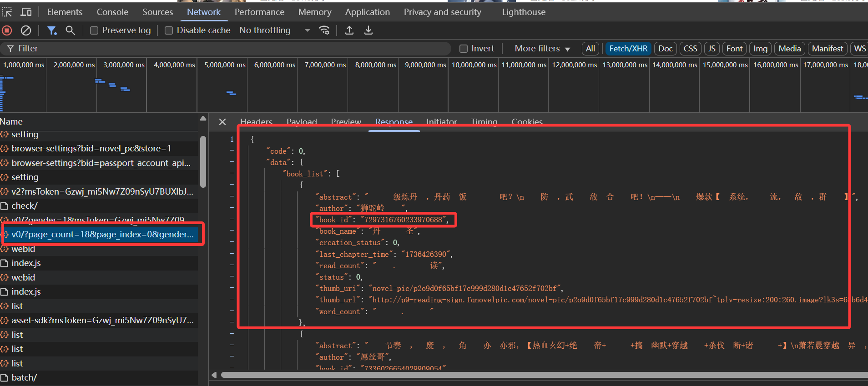This screenshot has width=868, height=386.
Task: Tick the Invert filter checkbox
Action: (x=464, y=49)
